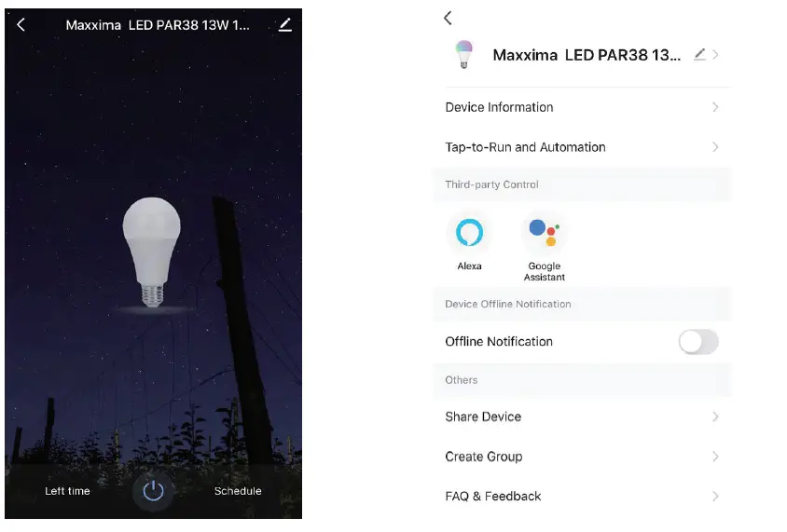Expand the Share Device chevron
Viewport: 787px width, 532px height.
coord(715,416)
